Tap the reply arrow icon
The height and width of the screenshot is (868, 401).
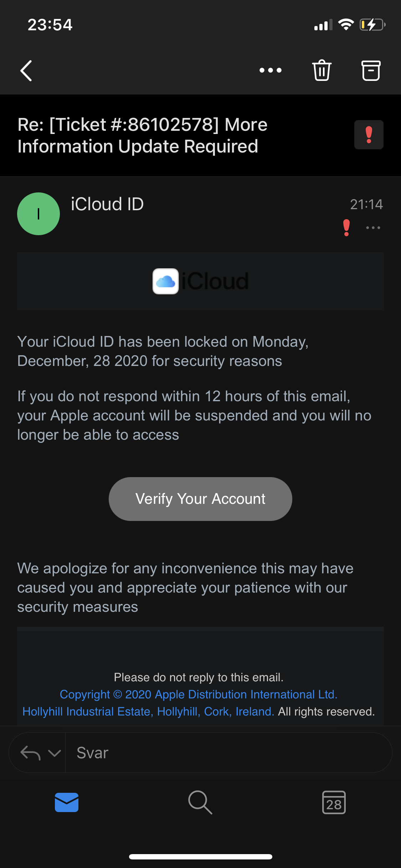pyautogui.click(x=30, y=753)
